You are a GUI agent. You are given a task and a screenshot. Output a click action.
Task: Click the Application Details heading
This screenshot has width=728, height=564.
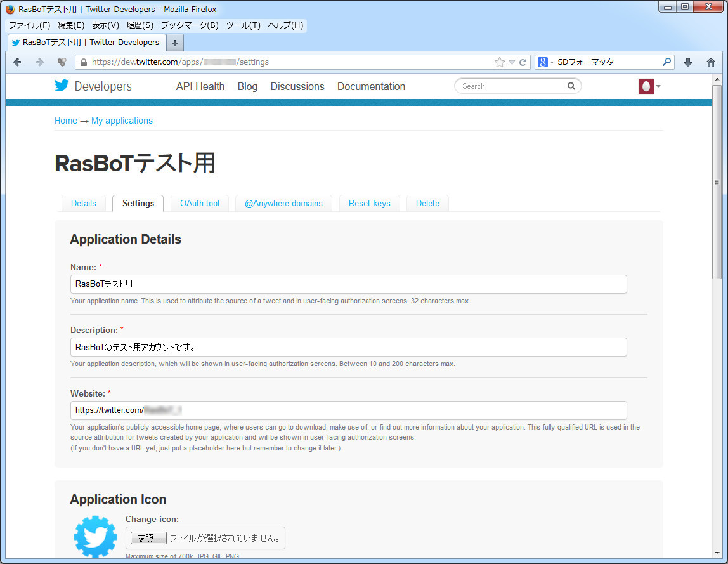pos(126,239)
